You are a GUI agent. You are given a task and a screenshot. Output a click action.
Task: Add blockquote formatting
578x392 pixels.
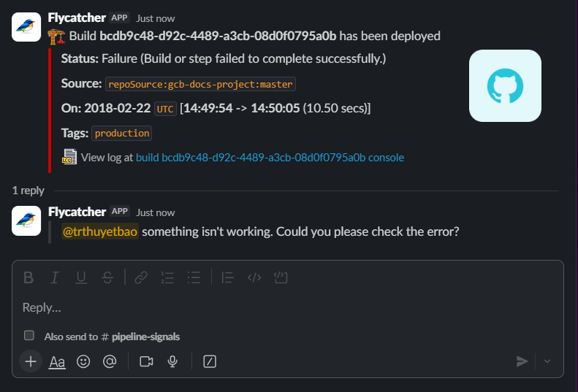tap(227, 277)
